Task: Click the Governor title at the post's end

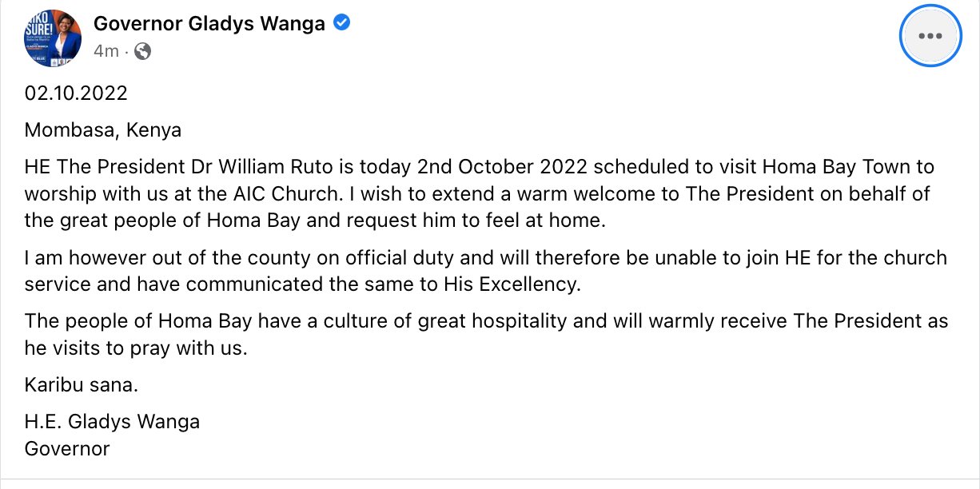Action: click(x=67, y=448)
